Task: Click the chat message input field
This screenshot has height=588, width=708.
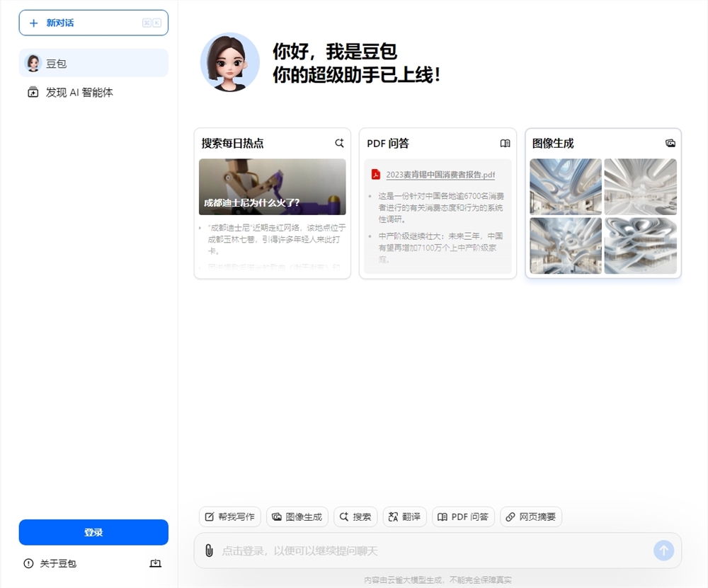Action: (425, 550)
